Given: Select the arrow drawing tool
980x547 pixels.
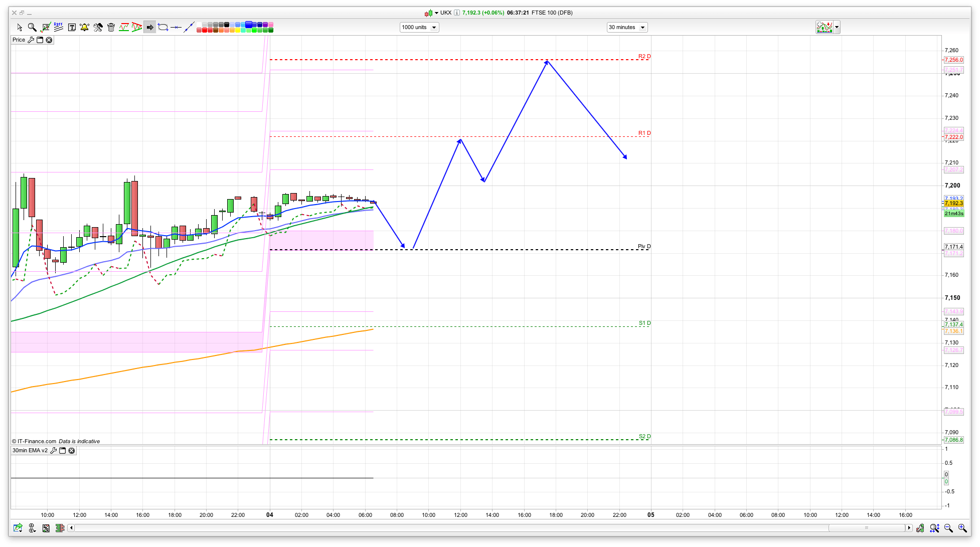Looking at the screenshot, I should tap(150, 28).
